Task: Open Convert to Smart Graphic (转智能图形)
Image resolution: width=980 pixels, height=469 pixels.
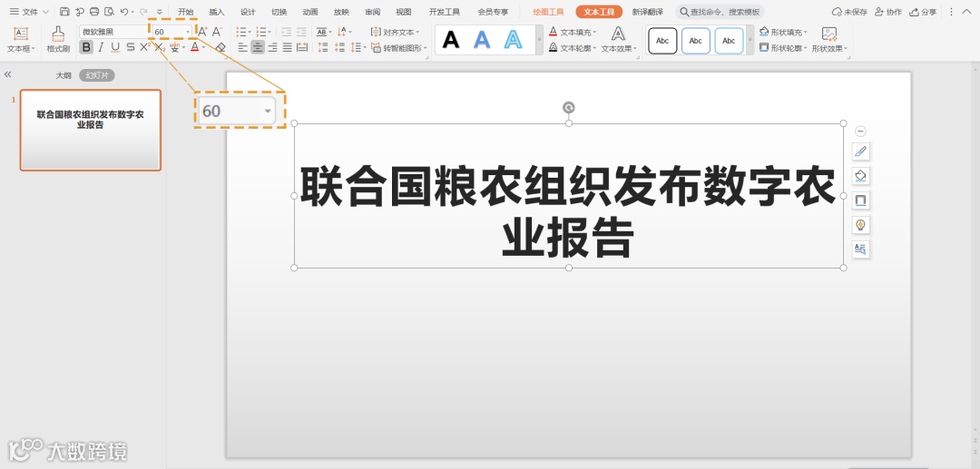Action: [398, 47]
